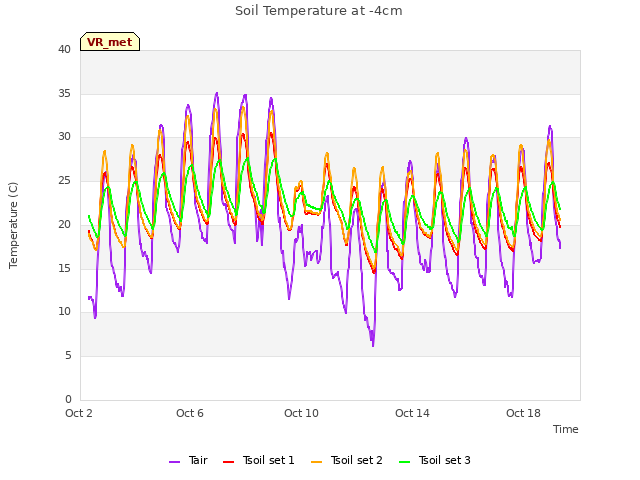Viewport: 640px width, 480px height.
Task: Click the Tair minimum near 6 degrees
Action: 373,346
